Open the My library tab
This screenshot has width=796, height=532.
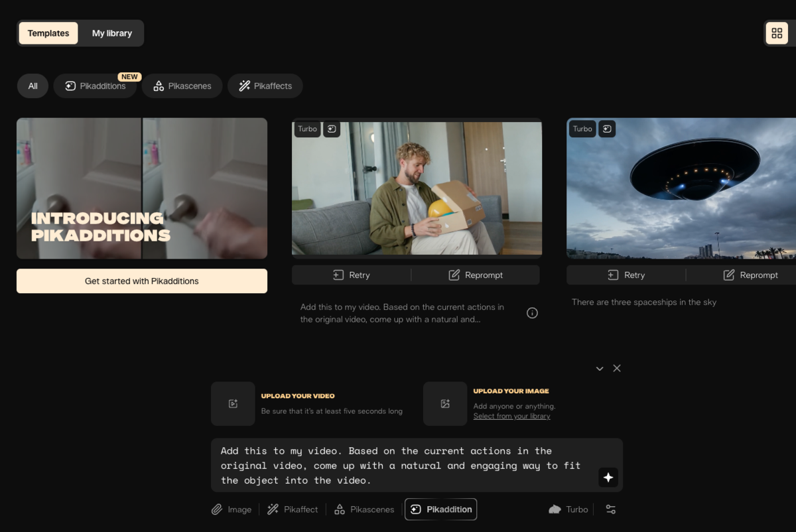click(111, 33)
